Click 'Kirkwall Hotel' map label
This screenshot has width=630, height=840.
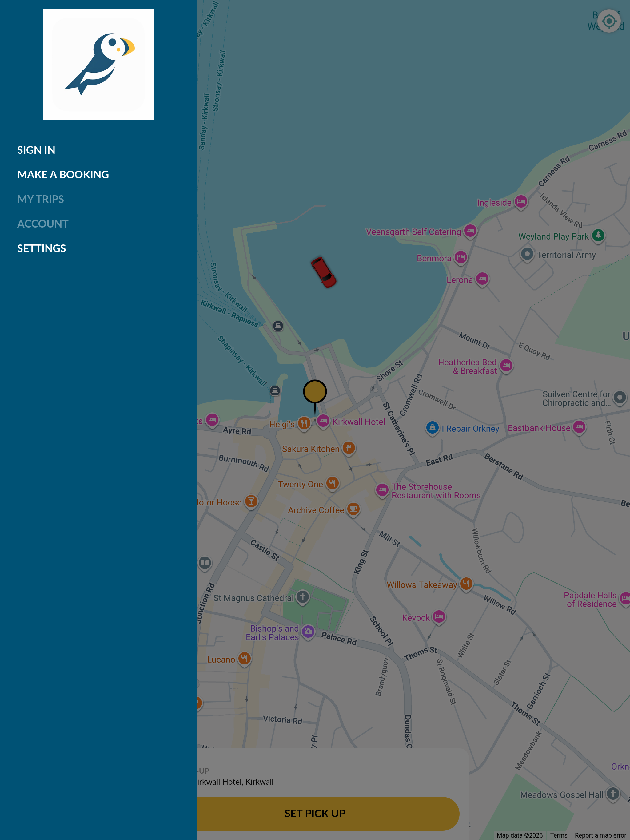(359, 422)
